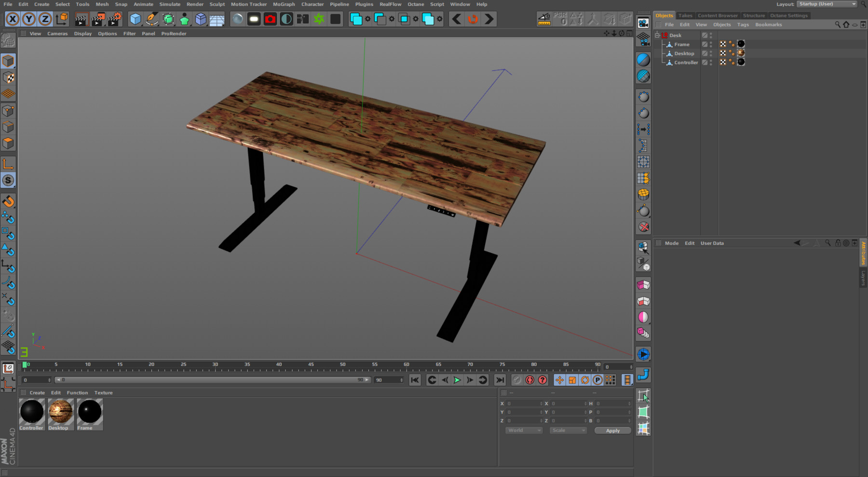Toggle rotation keyframe recording near the timeline

(584, 380)
